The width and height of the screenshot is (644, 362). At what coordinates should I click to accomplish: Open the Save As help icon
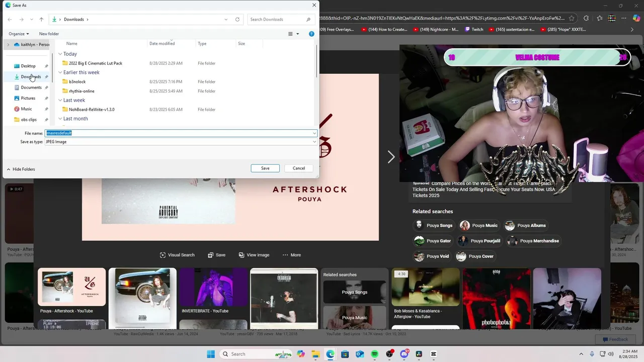coord(311,34)
